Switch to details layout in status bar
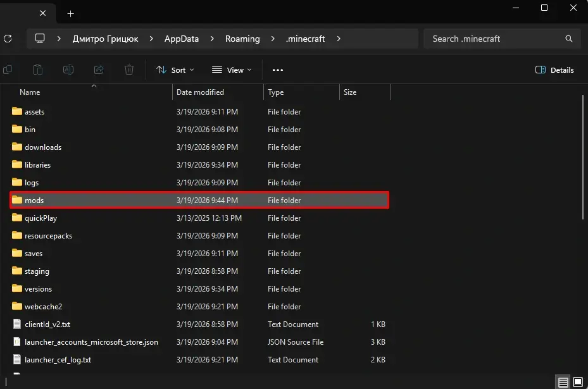 tap(562, 381)
